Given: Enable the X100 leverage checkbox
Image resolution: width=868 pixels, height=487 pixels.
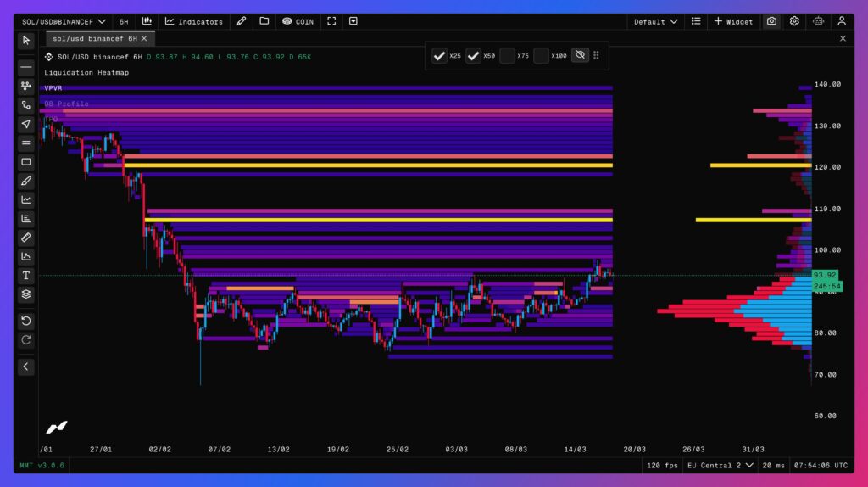Looking at the screenshot, I should [x=541, y=56].
